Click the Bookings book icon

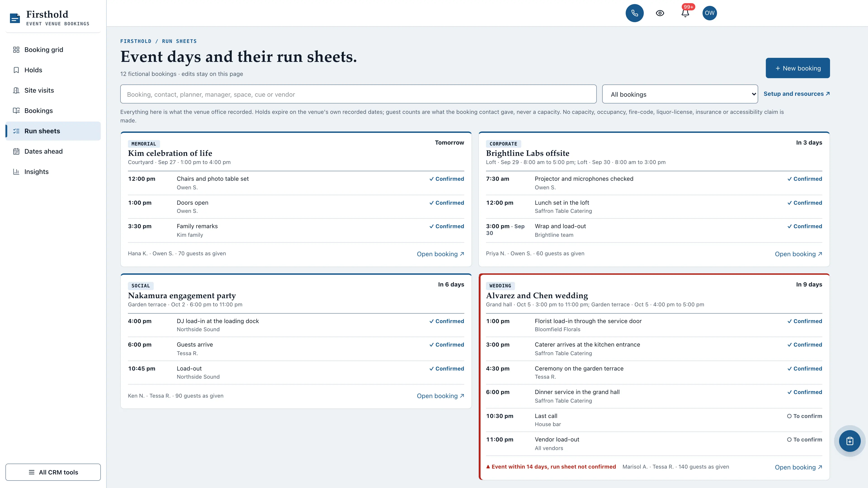[x=16, y=111]
